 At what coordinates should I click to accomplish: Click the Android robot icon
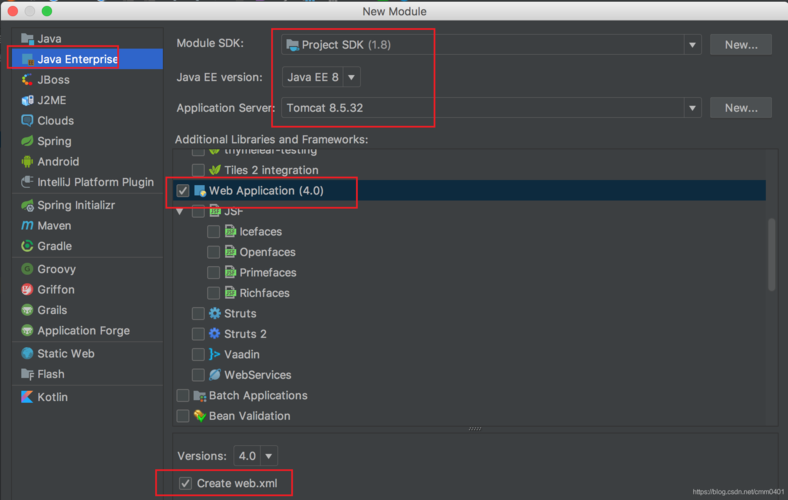[28, 161]
